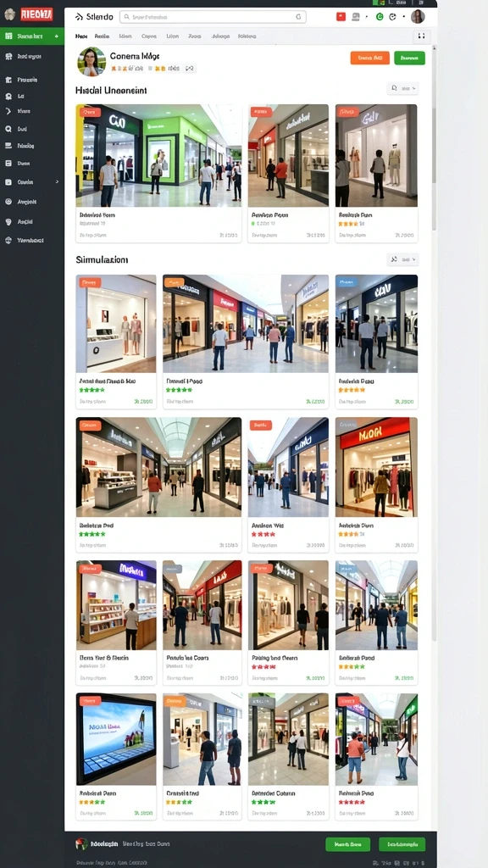Viewport: 488px width, 868px height.
Task: Select the first tab under the search bar
Action: (81, 36)
